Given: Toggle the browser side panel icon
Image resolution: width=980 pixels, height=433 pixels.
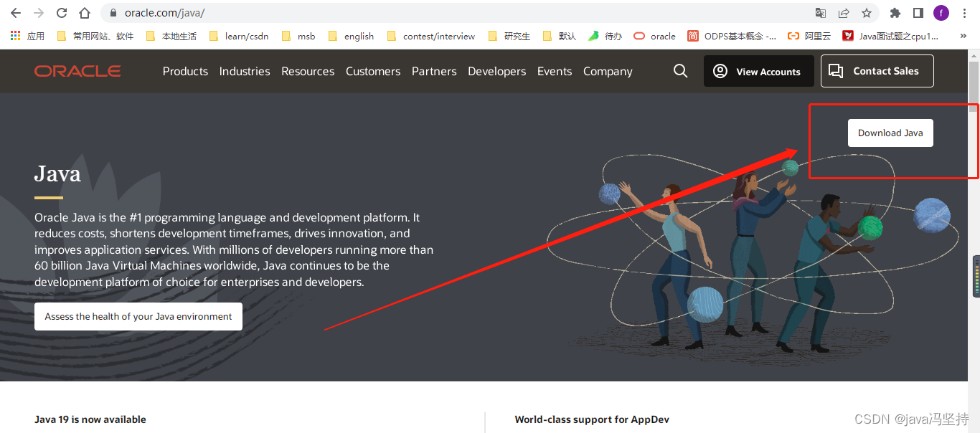Looking at the screenshot, I should coord(918,13).
